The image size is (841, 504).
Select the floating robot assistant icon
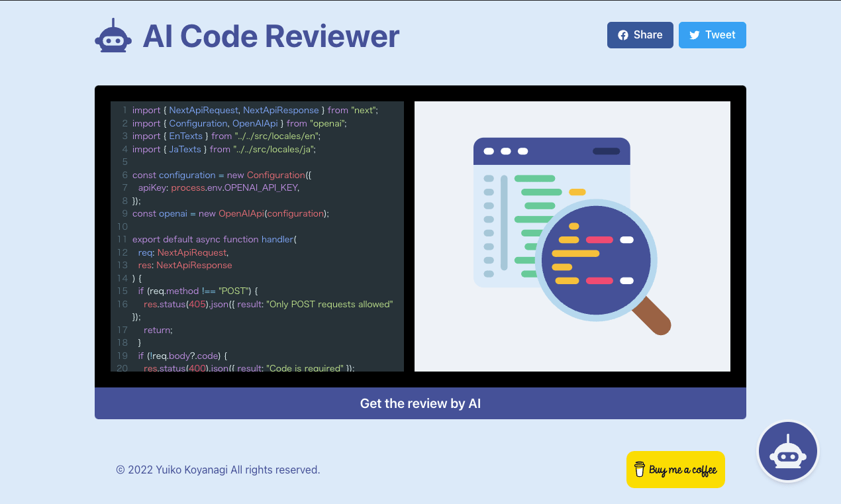(x=788, y=451)
